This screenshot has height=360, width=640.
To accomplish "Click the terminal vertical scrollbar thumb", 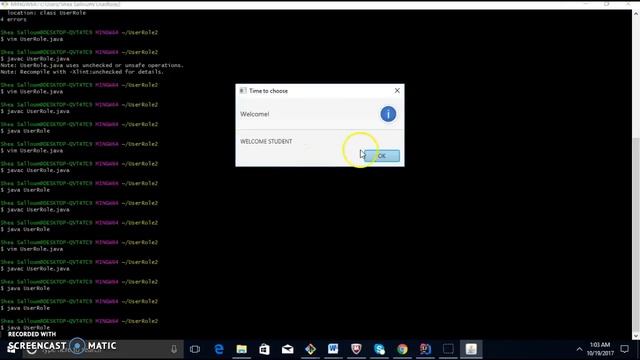I will [x=636, y=235].
